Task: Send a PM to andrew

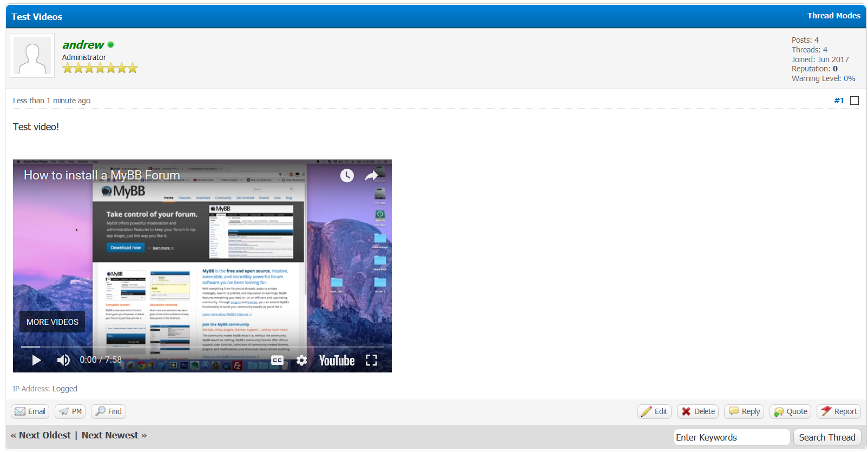Action: 70,411
